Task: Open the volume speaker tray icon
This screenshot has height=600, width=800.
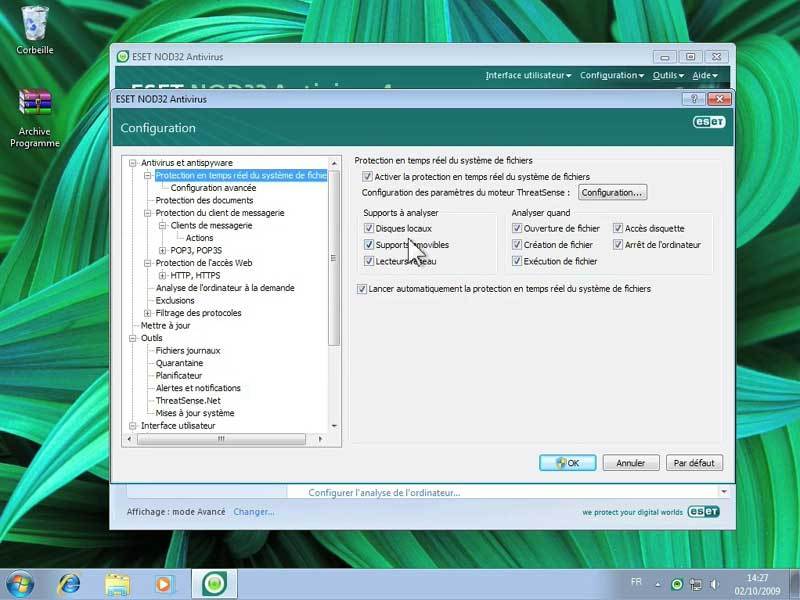Action: click(x=714, y=585)
